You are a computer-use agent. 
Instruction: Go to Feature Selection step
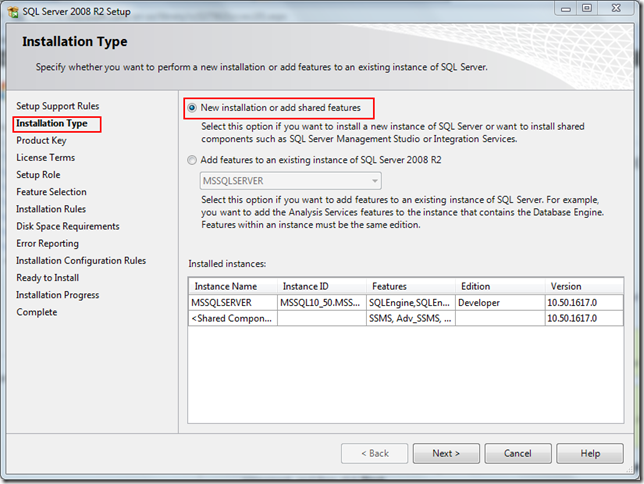51,192
